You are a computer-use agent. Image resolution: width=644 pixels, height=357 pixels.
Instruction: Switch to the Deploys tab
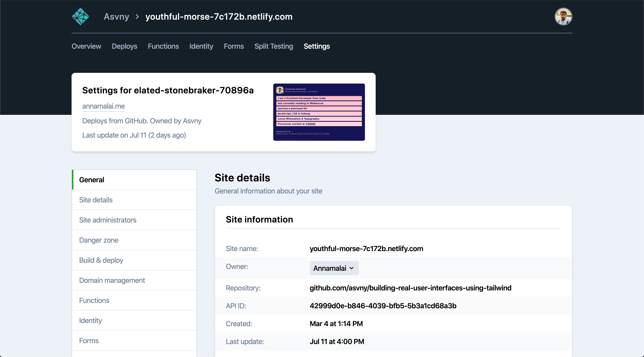click(x=124, y=46)
